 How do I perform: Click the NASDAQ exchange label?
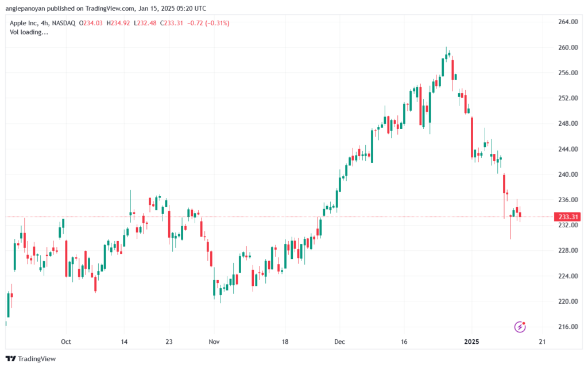[64, 23]
